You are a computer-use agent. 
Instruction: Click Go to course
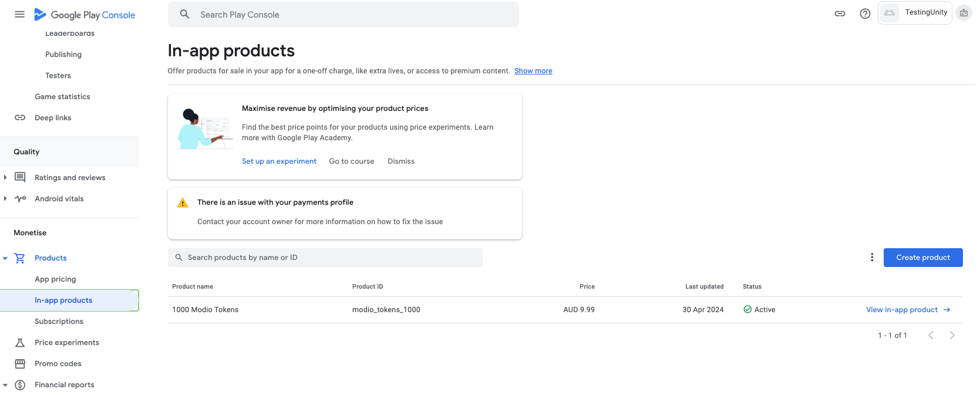pos(352,161)
